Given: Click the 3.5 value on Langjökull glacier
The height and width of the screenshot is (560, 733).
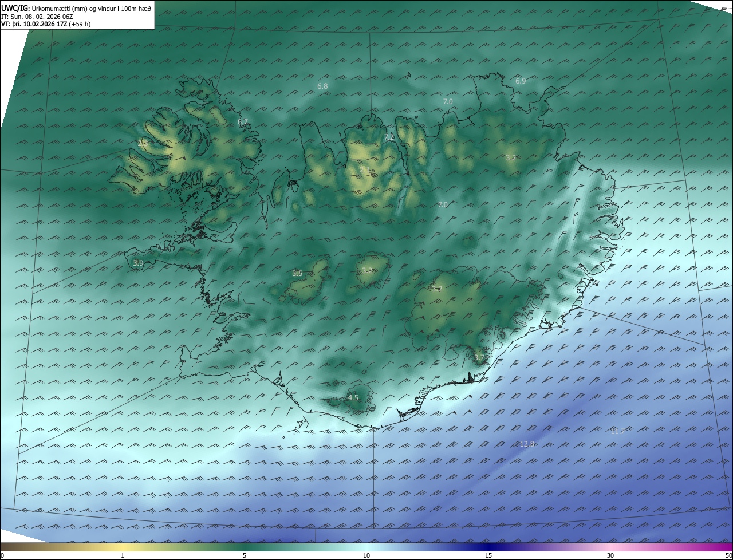Looking at the screenshot, I should pos(297,274).
